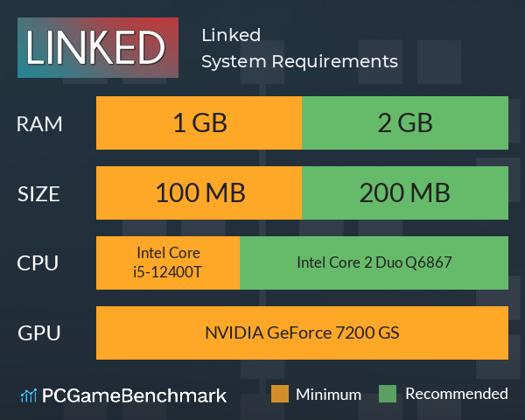
Task: Select the 2 GB recommended RAM bar
Action: tap(405, 122)
